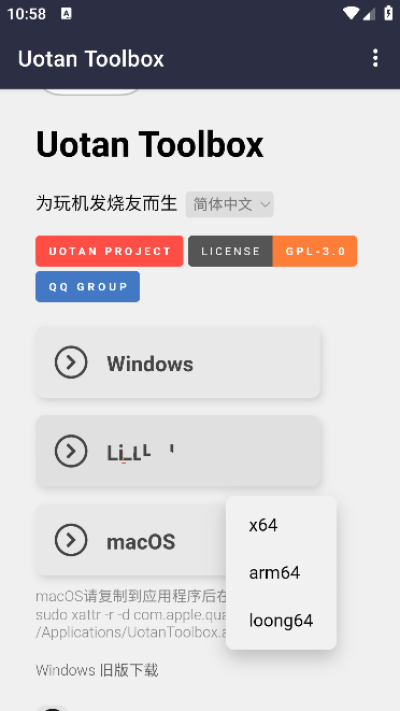
Task: Open the Windows 旧版下载 link
Action: coord(97,670)
